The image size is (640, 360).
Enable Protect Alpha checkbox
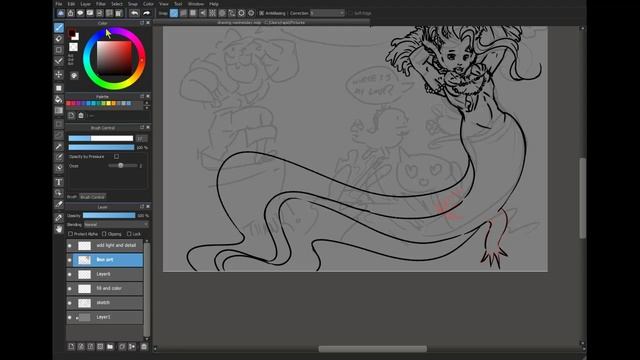(x=70, y=234)
